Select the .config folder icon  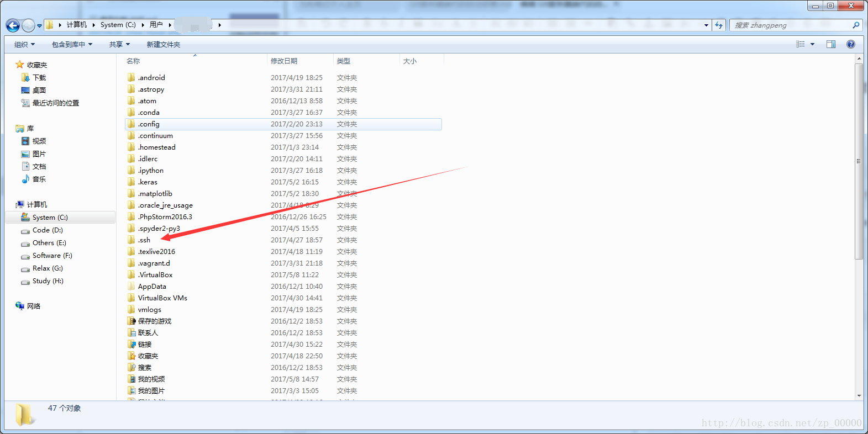coord(131,124)
